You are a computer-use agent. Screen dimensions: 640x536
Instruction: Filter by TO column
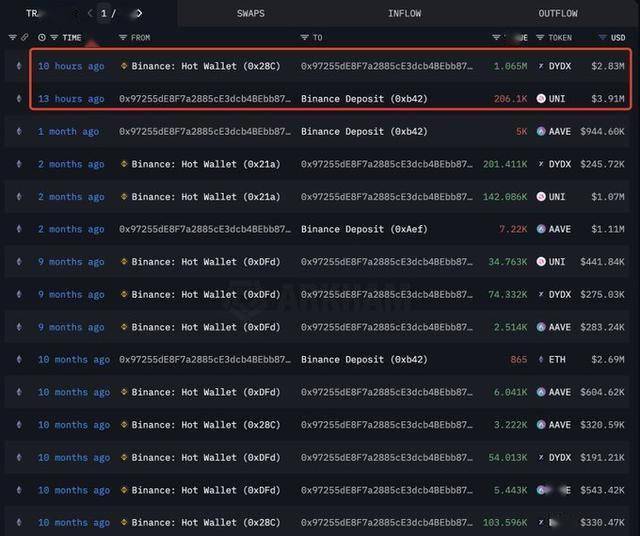pos(304,38)
